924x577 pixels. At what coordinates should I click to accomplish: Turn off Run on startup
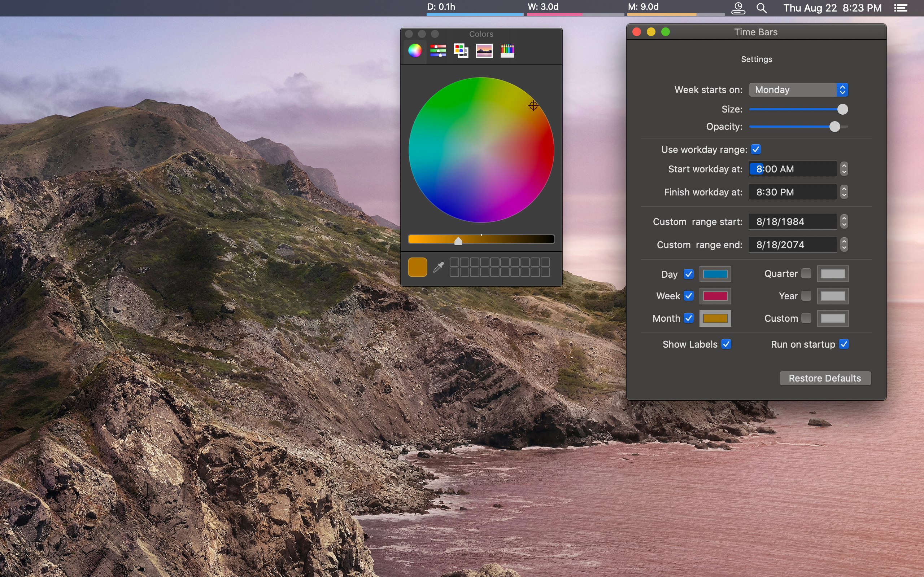(x=844, y=344)
